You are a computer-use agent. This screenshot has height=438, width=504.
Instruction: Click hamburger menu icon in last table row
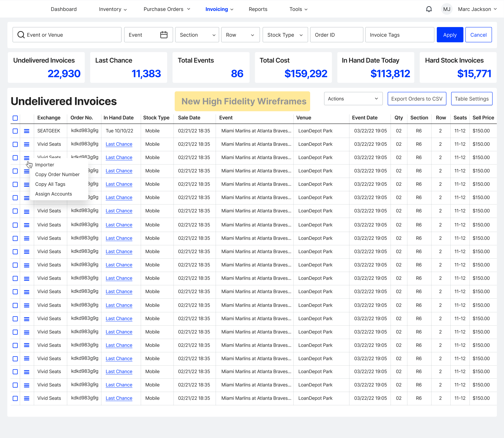[x=27, y=398]
